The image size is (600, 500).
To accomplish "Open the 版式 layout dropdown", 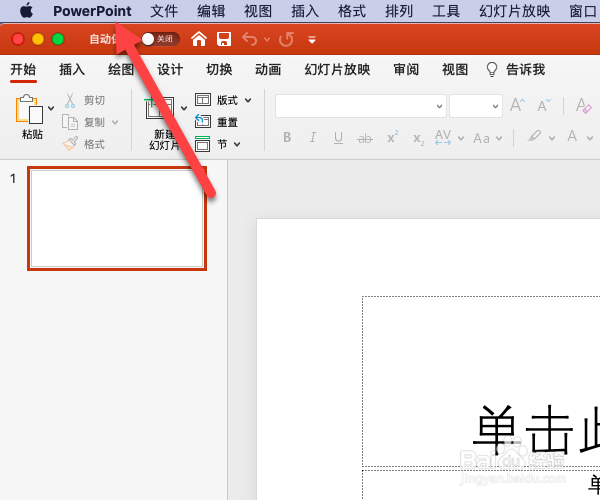I will [x=223, y=100].
